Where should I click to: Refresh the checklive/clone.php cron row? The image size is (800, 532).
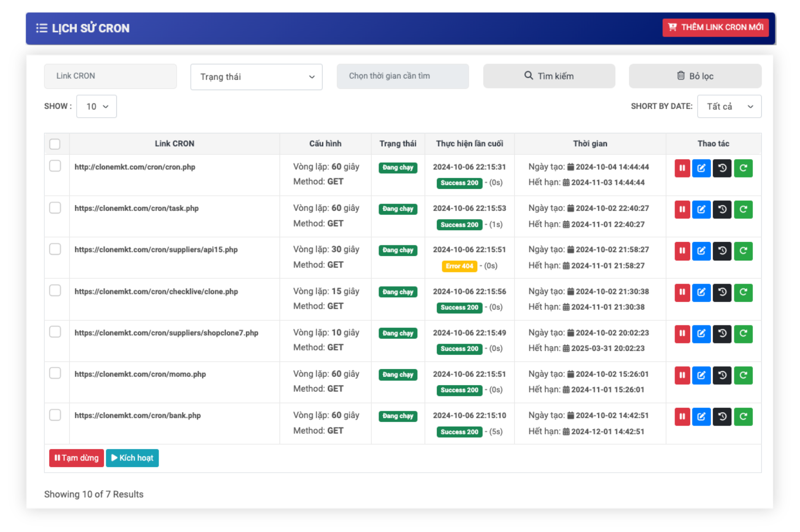click(743, 292)
